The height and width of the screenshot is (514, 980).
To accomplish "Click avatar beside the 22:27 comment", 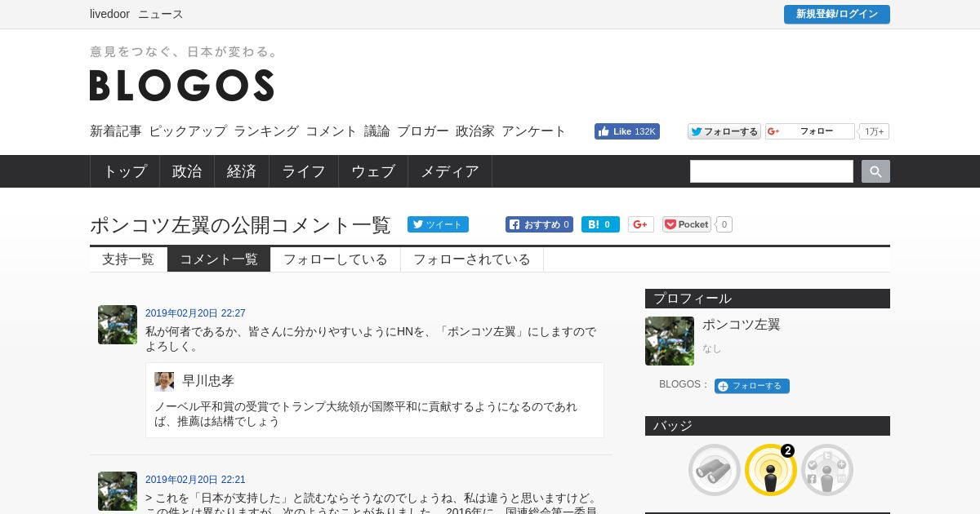I will pos(118,325).
